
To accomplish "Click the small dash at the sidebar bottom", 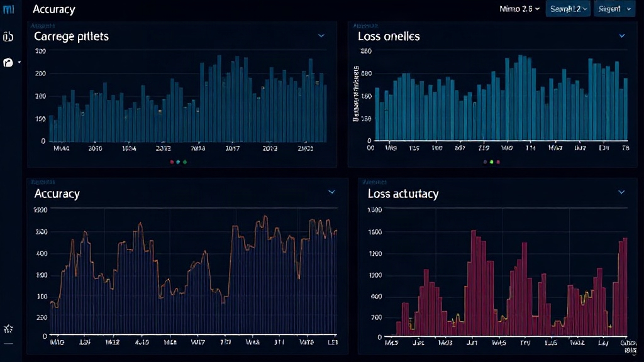I will click(x=8, y=344).
